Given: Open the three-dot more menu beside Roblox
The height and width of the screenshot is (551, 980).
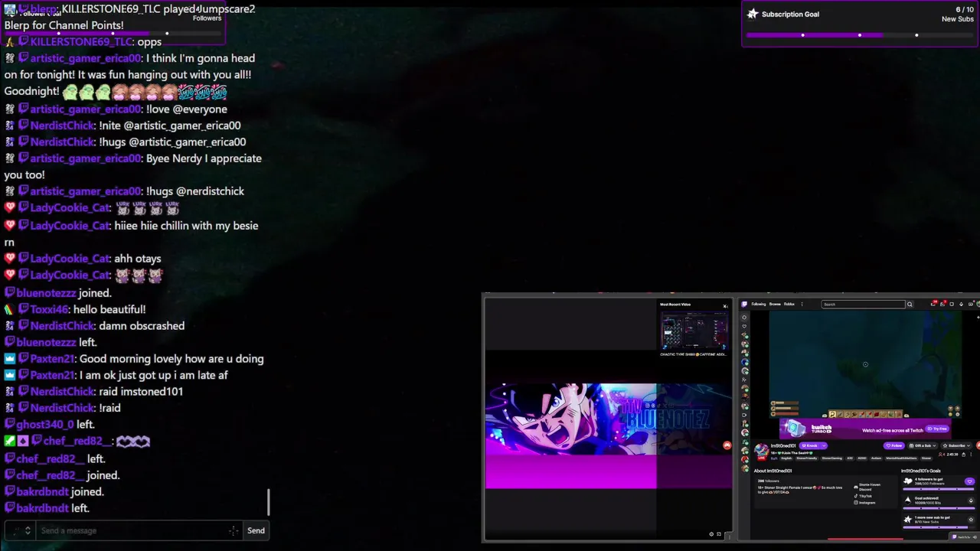Looking at the screenshot, I should [x=802, y=304].
